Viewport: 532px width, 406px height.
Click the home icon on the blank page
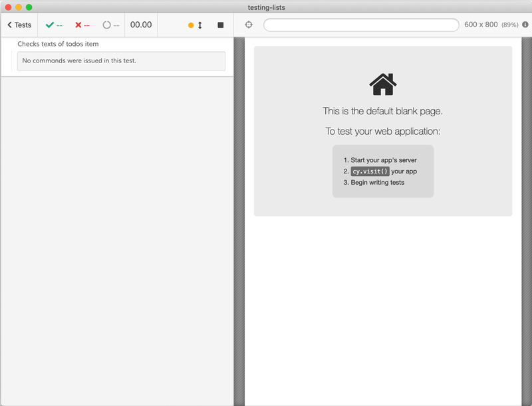383,84
